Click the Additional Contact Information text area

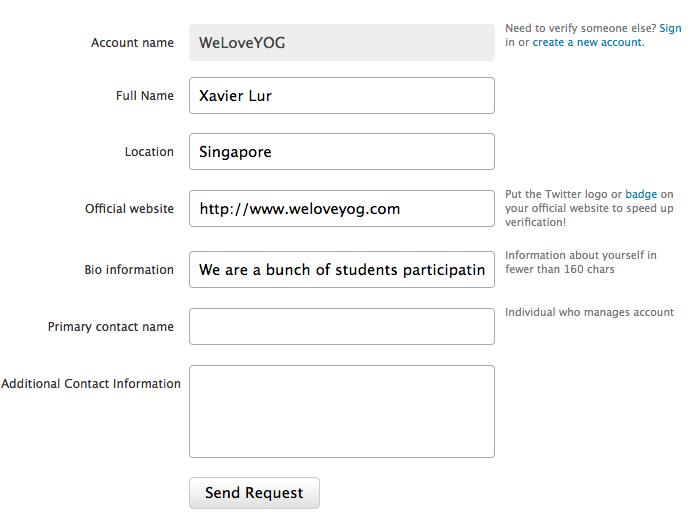341,411
